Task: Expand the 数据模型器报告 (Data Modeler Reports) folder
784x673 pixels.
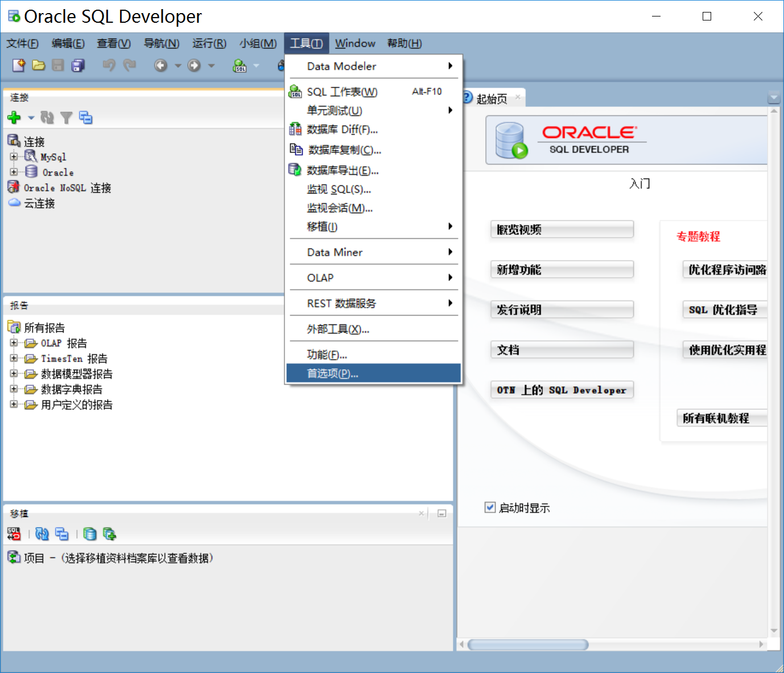Action: pos(14,374)
